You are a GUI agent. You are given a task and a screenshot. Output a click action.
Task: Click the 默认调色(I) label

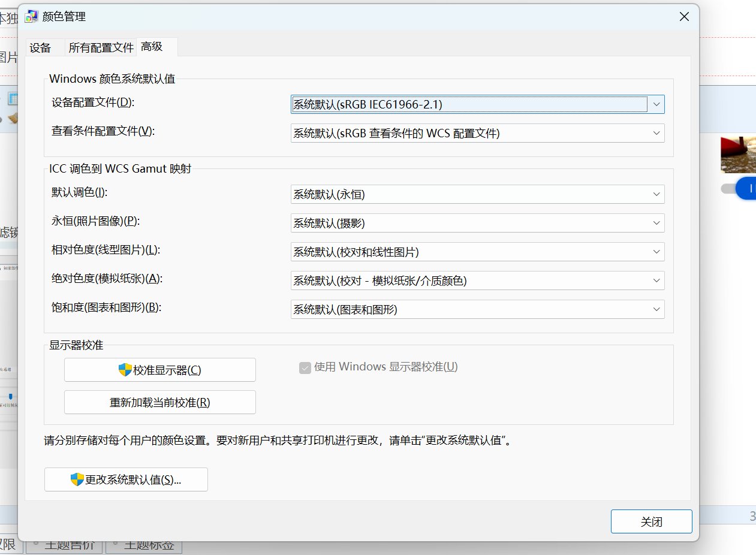(x=79, y=192)
